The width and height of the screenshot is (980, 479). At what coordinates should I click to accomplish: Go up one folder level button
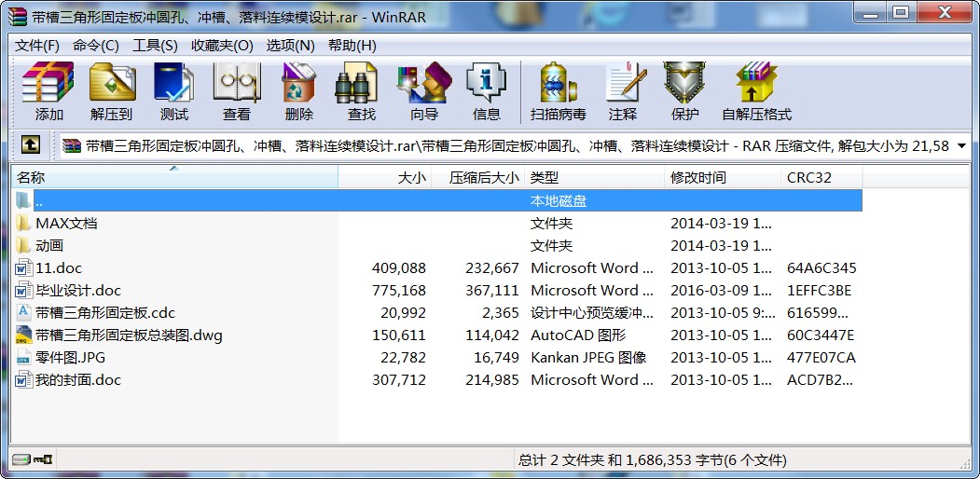(x=31, y=145)
